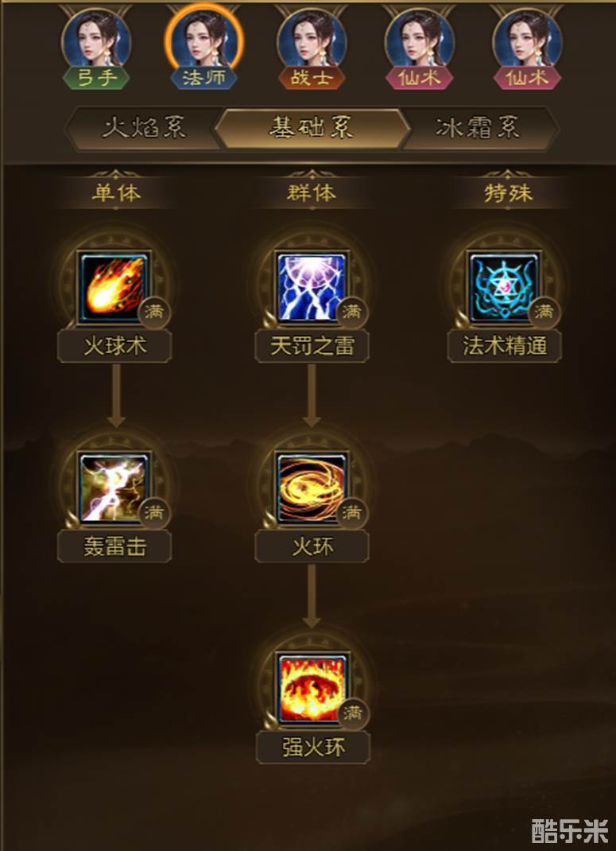This screenshot has height=851, width=616.
Task: Select the 战士 warrior character portrait
Action: pos(312,45)
